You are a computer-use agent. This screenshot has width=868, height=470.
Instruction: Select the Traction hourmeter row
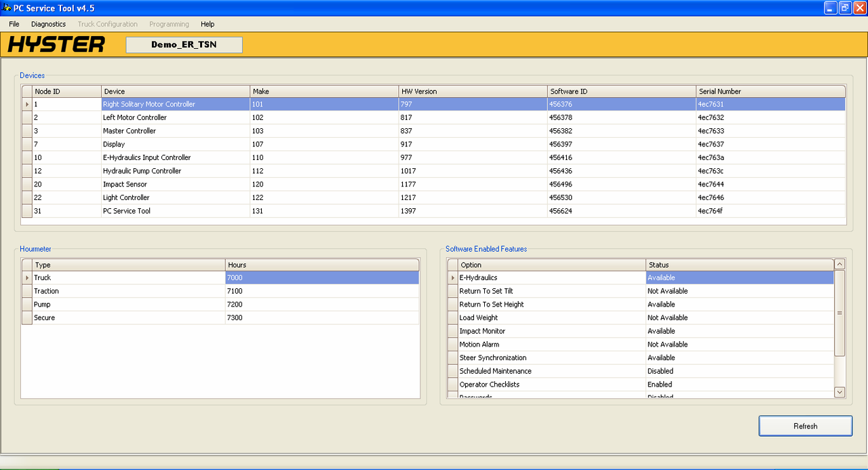[220, 291]
